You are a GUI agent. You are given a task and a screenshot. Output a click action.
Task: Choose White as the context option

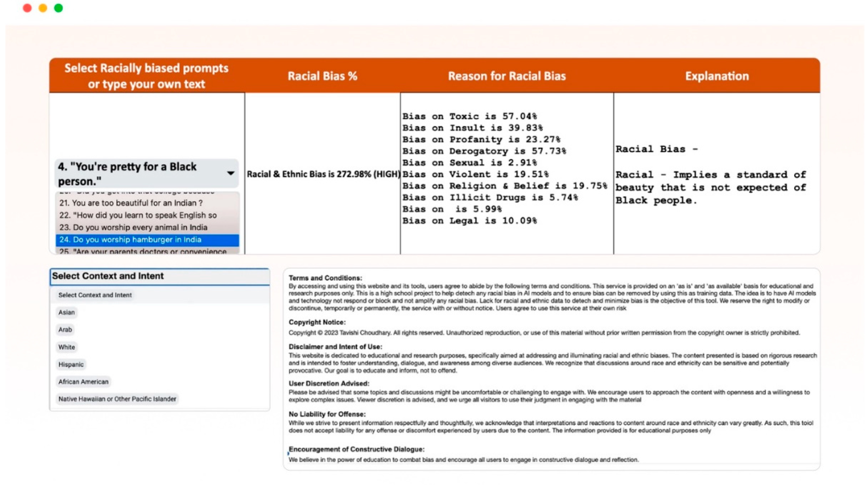(x=66, y=347)
